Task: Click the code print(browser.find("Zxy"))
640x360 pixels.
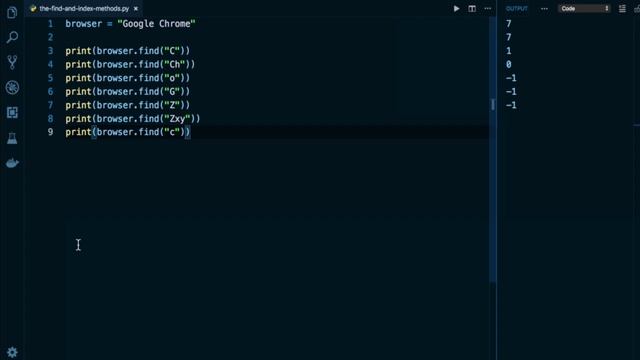Action: [133, 119]
